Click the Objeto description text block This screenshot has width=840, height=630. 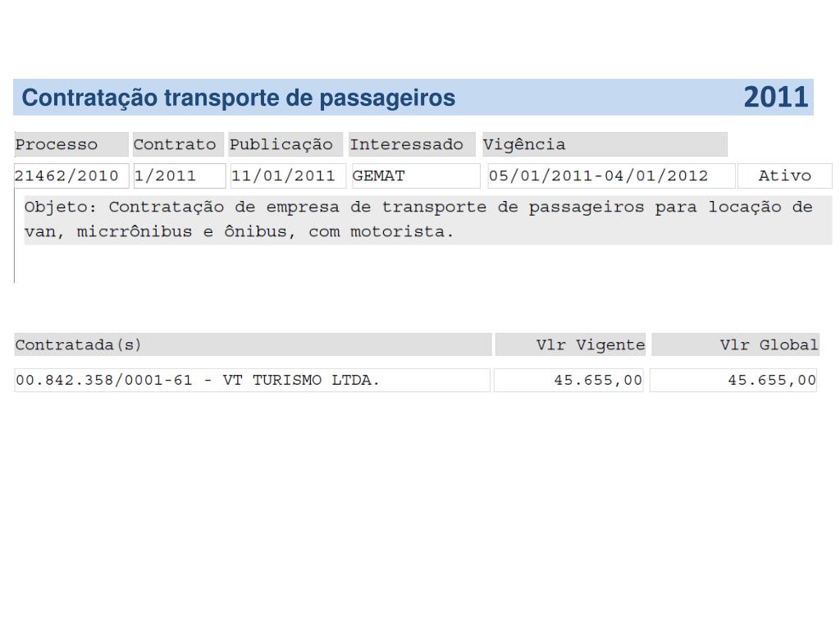pos(428,220)
